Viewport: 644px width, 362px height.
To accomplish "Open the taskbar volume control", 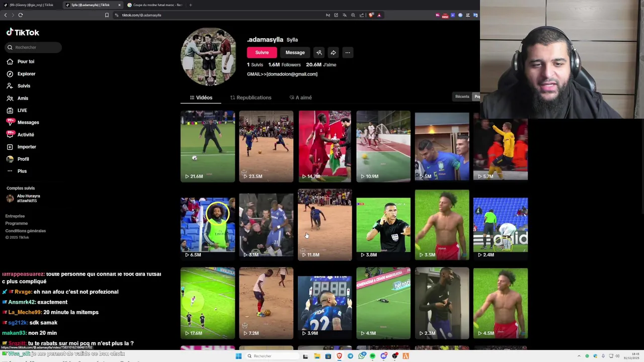I will click(x=617, y=356).
